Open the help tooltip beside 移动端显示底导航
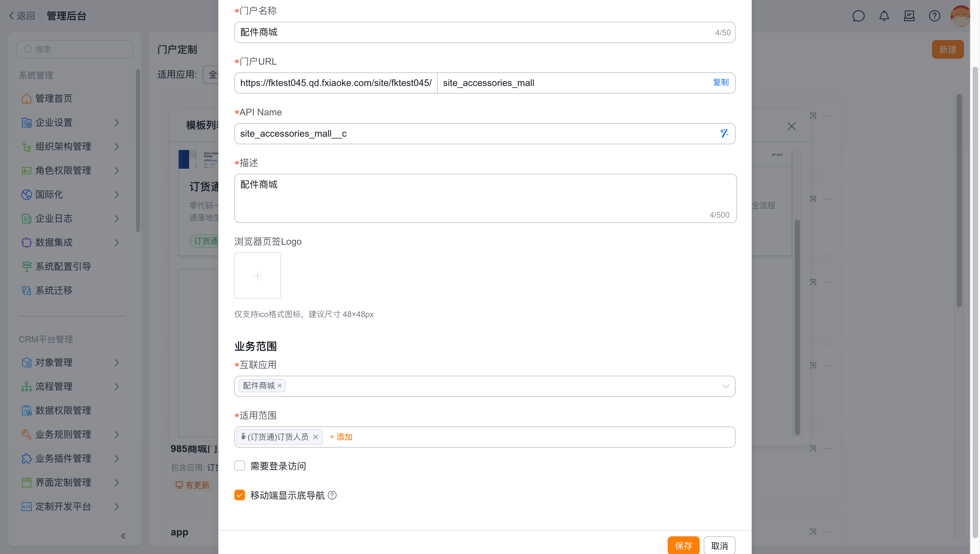The width and height of the screenshot is (980, 554). (x=332, y=495)
